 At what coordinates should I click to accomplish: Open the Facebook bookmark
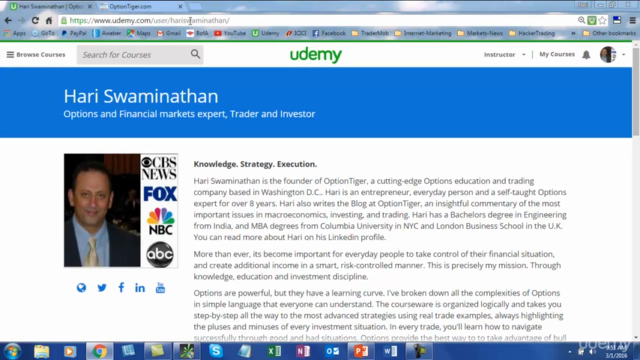click(329, 33)
